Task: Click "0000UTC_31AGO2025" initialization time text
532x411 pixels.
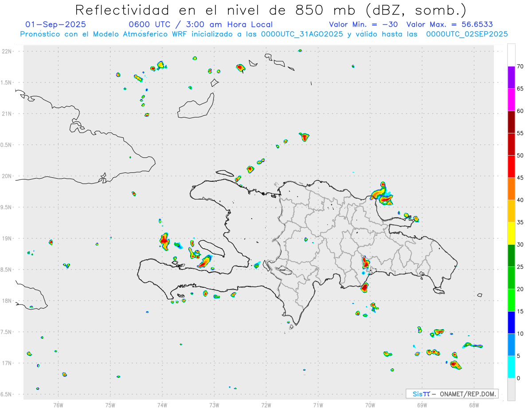Action: (302, 34)
